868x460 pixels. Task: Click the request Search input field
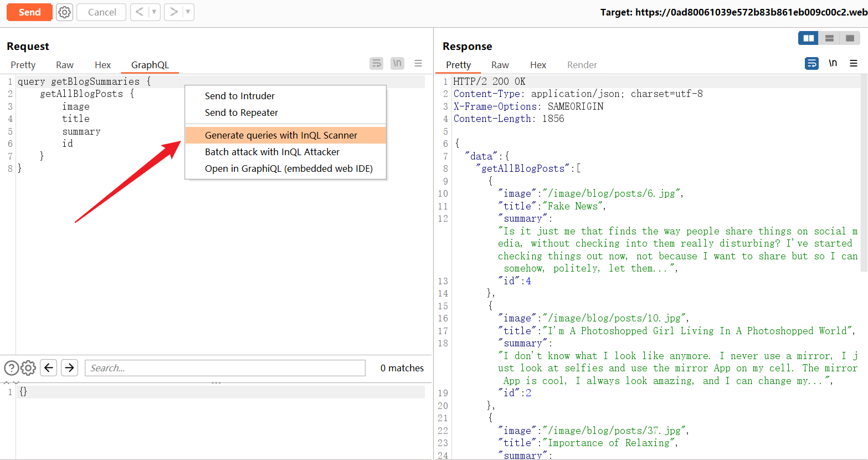point(225,368)
